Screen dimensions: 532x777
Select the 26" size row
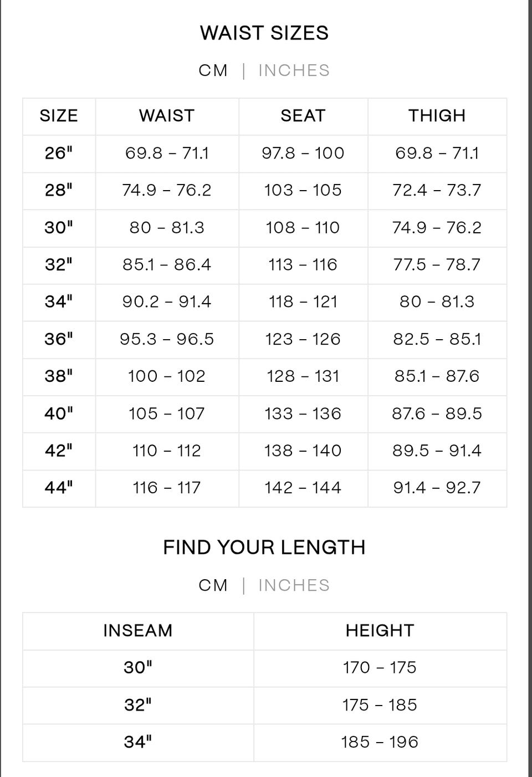(264, 154)
